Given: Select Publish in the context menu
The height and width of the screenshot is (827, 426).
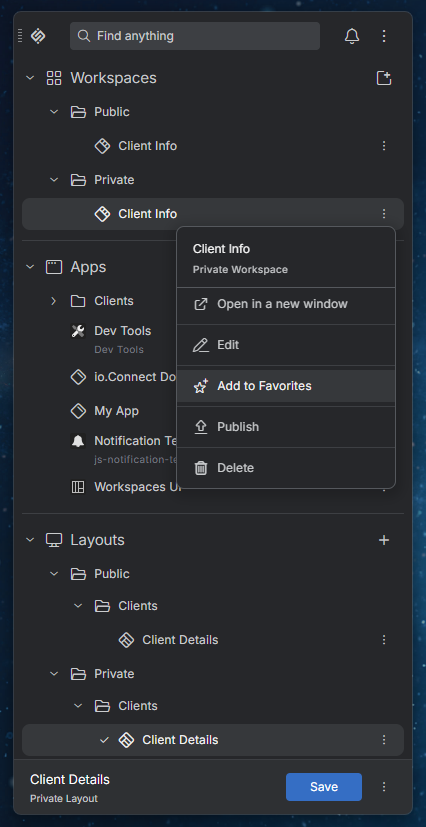Looking at the screenshot, I should [286, 427].
